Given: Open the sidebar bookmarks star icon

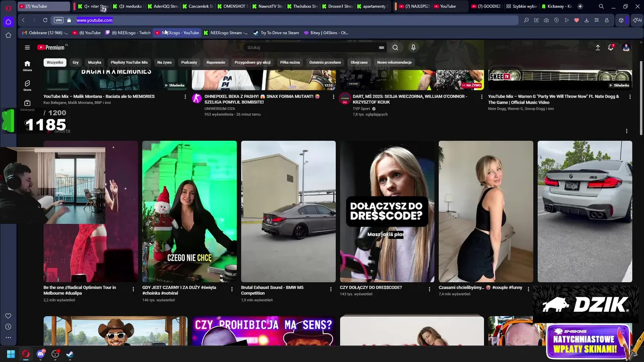Looking at the screenshot, I should tap(8, 35).
